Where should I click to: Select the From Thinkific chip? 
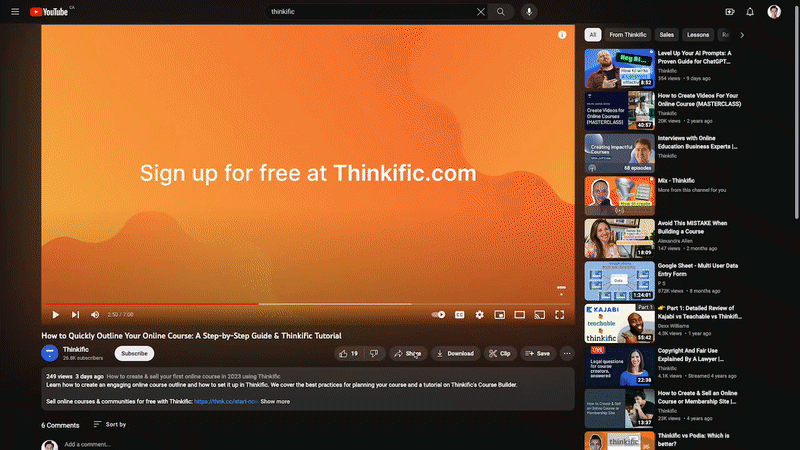(628, 35)
